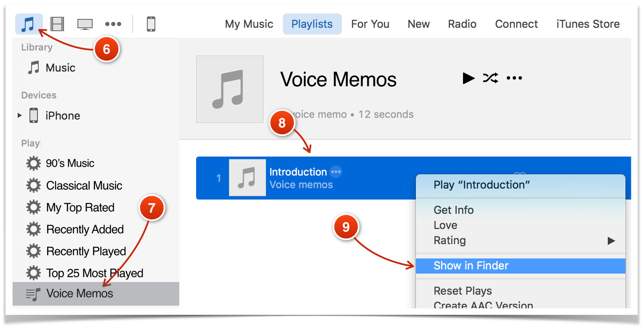Open the more options button beside Introduction
The width and height of the screenshot is (644, 330).
tap(336, 172)
